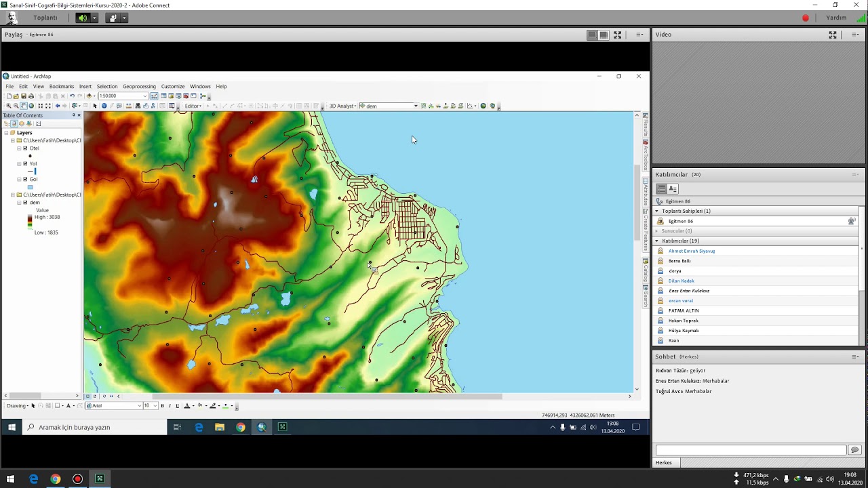
Task: Undo the last action in ArcMap
Action: [x=73, y=96]
